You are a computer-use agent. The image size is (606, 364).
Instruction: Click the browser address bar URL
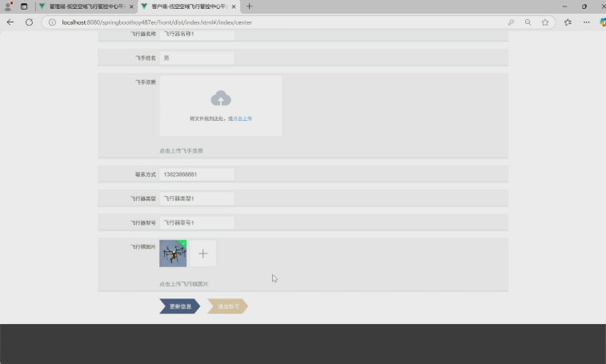pos(157,22)
